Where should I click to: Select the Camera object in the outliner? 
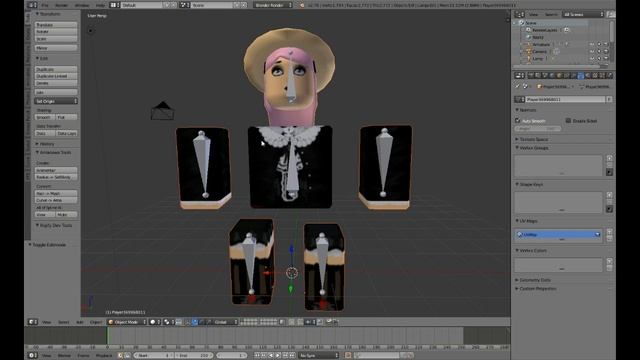click(x=539, y=51)
